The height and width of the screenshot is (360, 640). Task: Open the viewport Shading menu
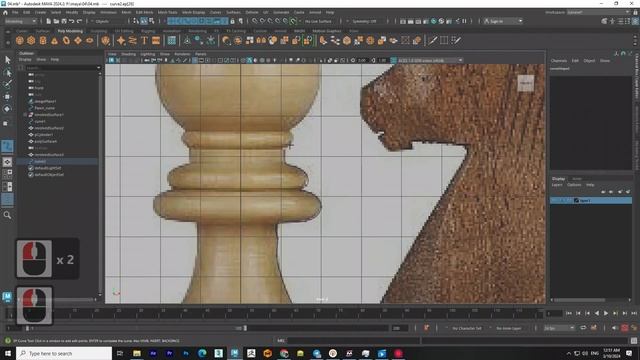tap(128, 54)
